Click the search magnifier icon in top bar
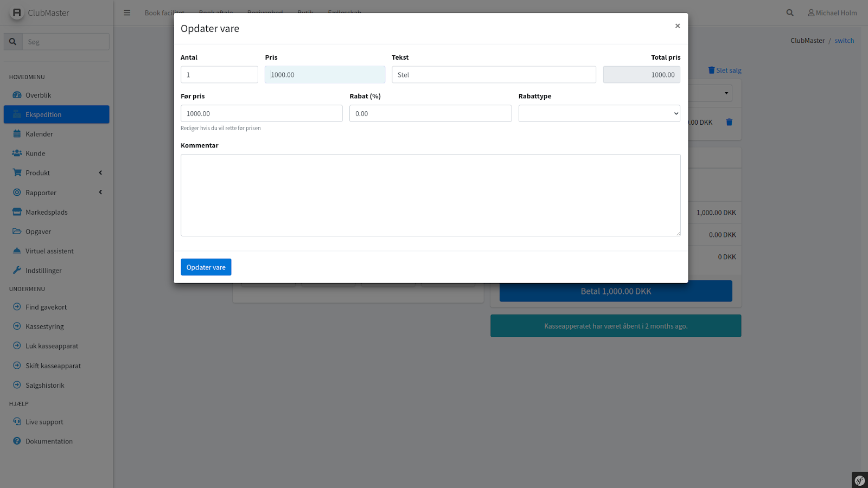 [x=790, y=13]
